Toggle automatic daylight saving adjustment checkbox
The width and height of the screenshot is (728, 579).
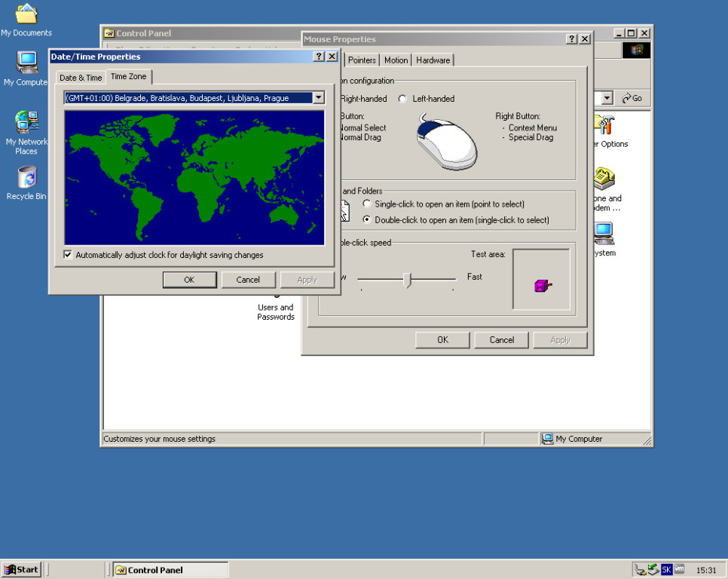pyautogui.click(x=69, y=255)
